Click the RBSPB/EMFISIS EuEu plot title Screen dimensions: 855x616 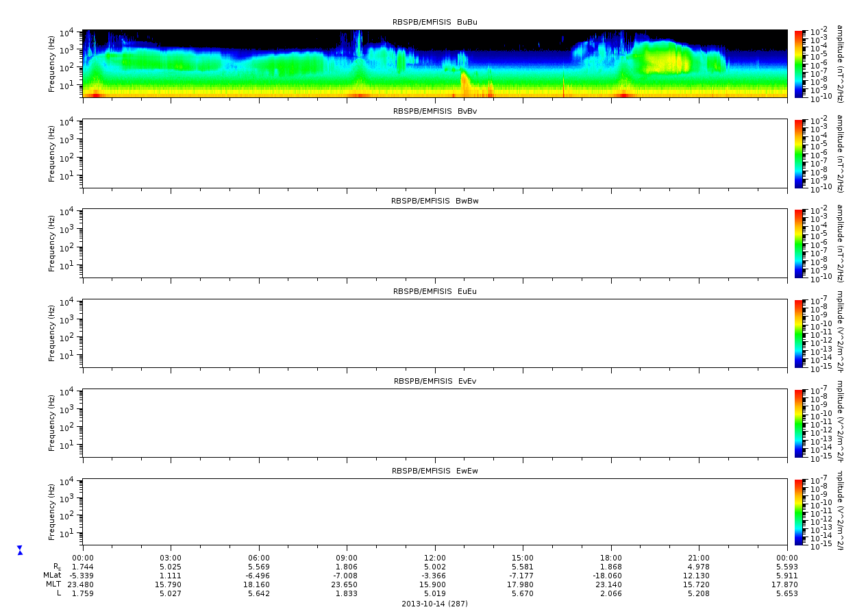(x=434, y=291)
